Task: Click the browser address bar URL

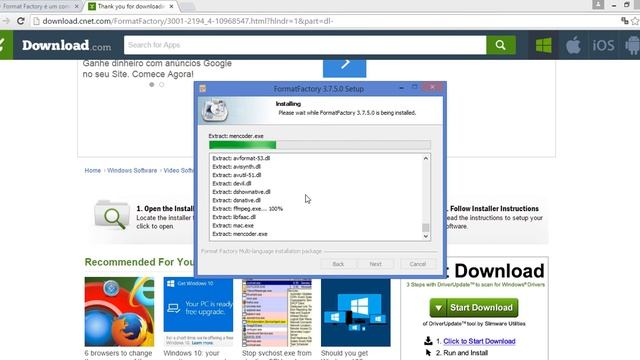Action: click(188, 21)
